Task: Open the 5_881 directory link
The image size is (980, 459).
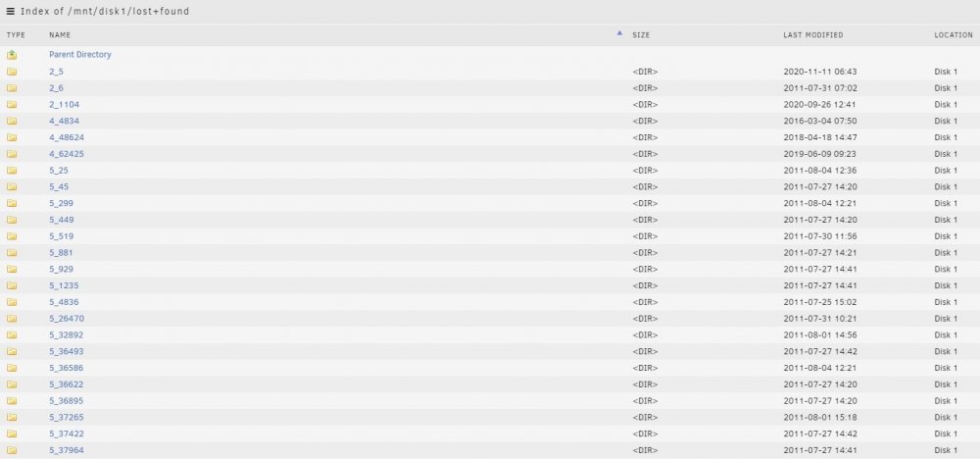Action: [x=61, y=253]
